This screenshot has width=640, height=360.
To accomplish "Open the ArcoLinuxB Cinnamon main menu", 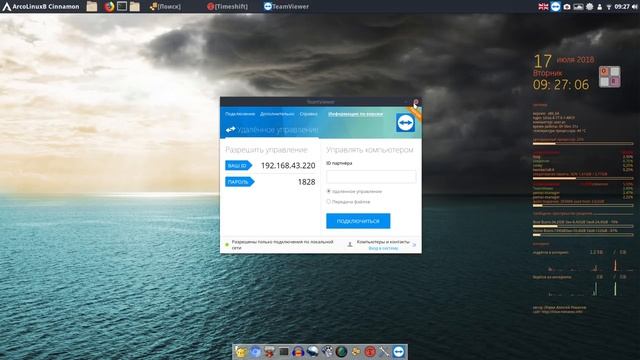I will tap(41, 7).
